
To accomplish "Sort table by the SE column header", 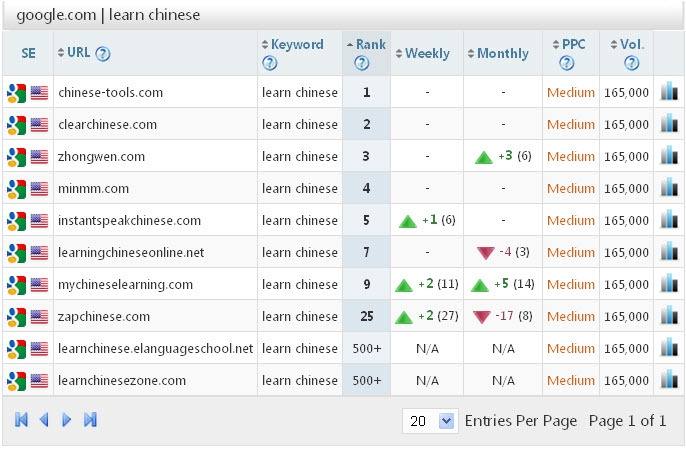I will (x=28, y=54).
